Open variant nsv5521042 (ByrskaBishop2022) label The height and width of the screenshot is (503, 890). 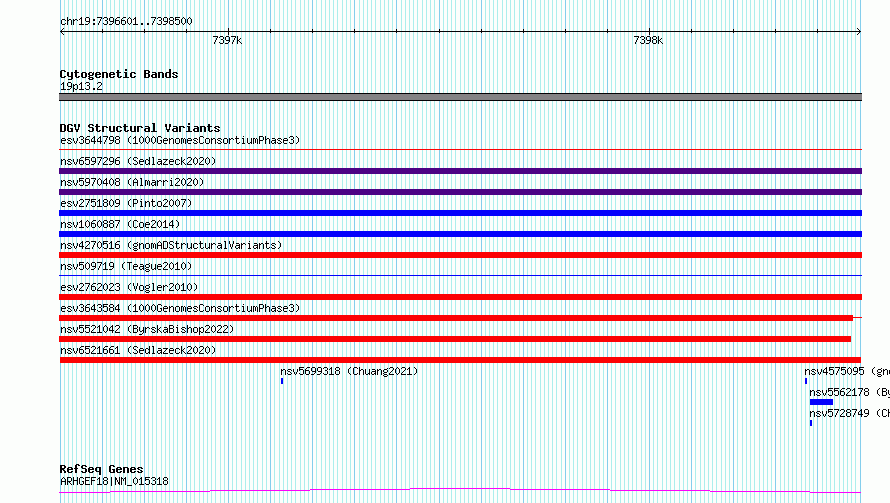point(147,329)
